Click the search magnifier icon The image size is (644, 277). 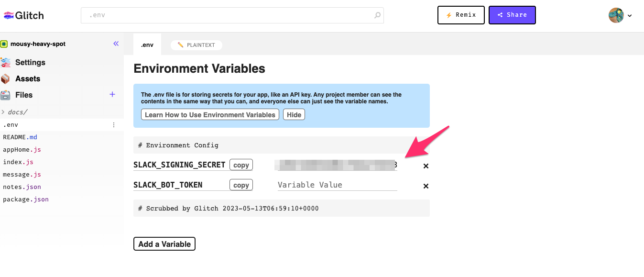tap(377, 15)
